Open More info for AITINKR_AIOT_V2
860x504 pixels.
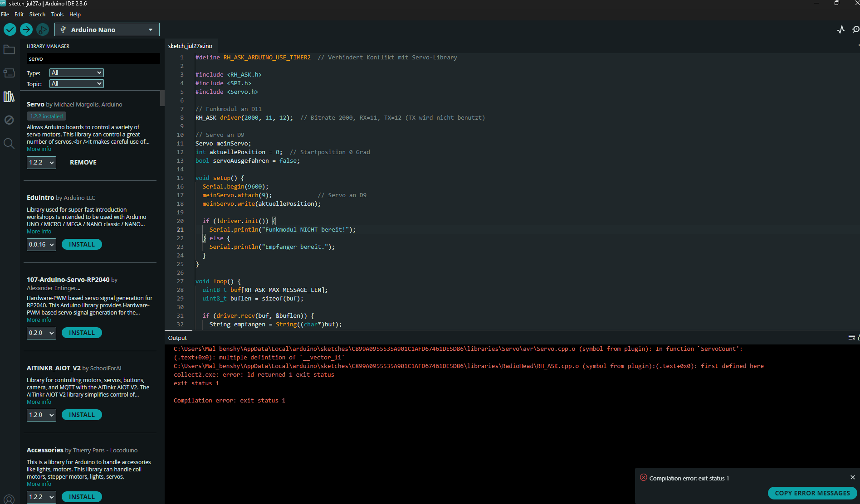[39, 402]
